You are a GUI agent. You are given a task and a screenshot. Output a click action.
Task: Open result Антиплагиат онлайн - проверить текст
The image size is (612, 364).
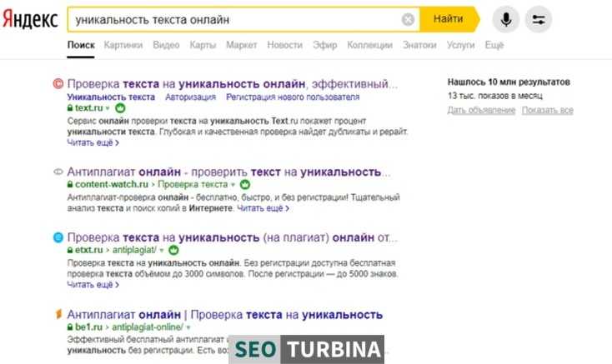coord(228,172)
